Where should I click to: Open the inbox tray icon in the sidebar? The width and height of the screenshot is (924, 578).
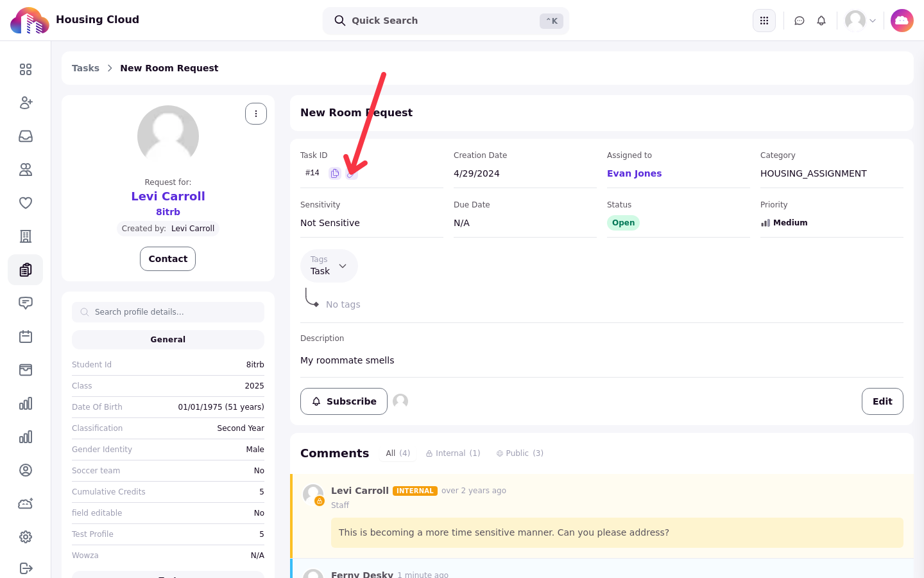(26, 136)
